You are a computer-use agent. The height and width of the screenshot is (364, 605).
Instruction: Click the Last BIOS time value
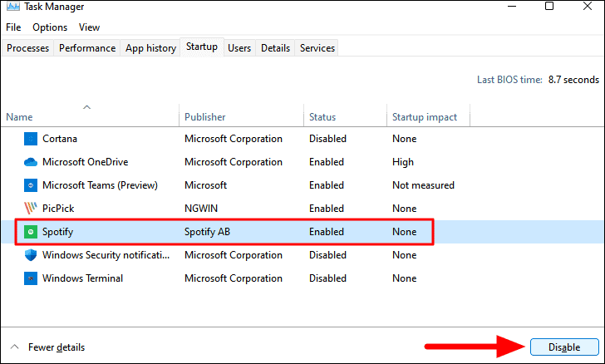click(x=573, y=80)
